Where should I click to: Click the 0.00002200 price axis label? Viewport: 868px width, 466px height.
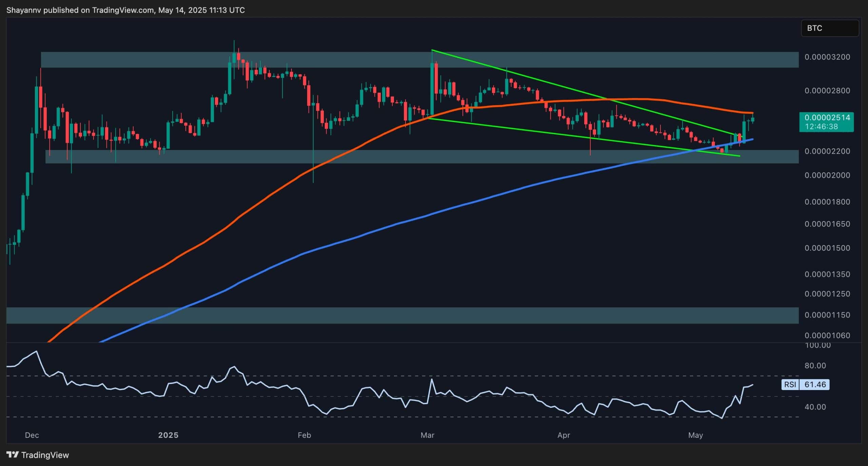pyautogui.click(x=827, y=151)
